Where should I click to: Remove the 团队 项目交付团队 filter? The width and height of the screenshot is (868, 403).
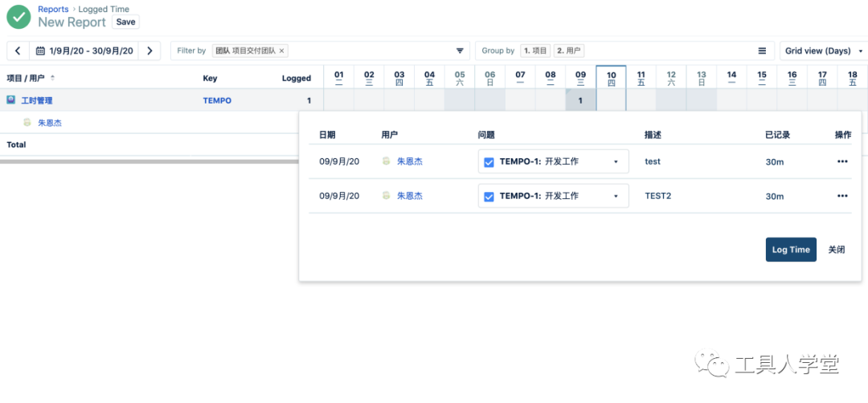pyautogui.click(x=281, y=51)
